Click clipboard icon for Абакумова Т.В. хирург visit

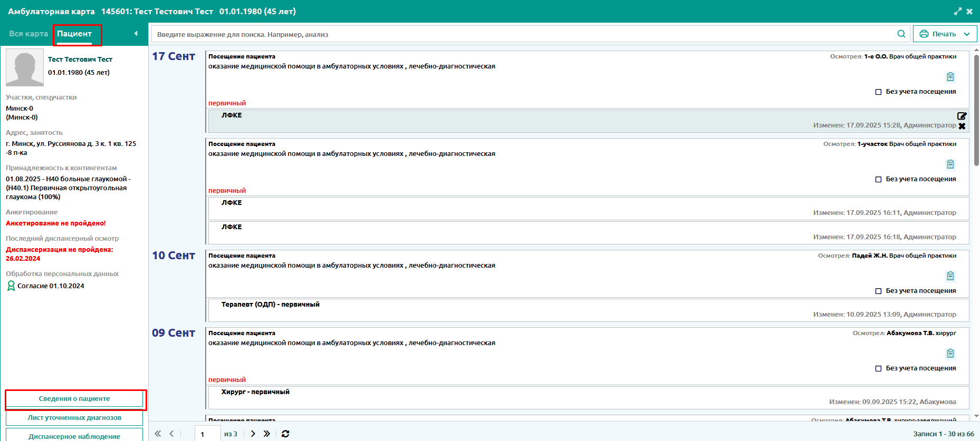tap(950, 354)
